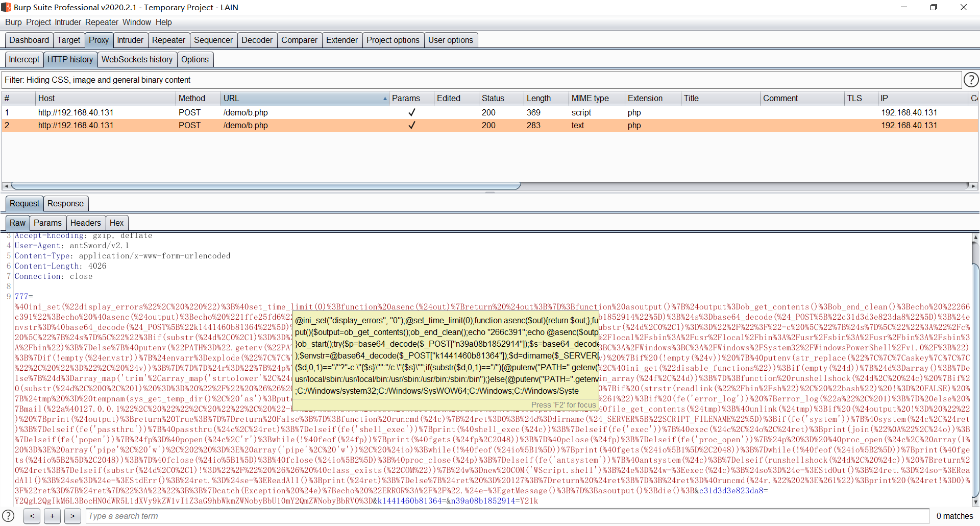This screenshot has height=526, width=980.
Task: Open the Sequencer tab
Action: tap(213, 40)
